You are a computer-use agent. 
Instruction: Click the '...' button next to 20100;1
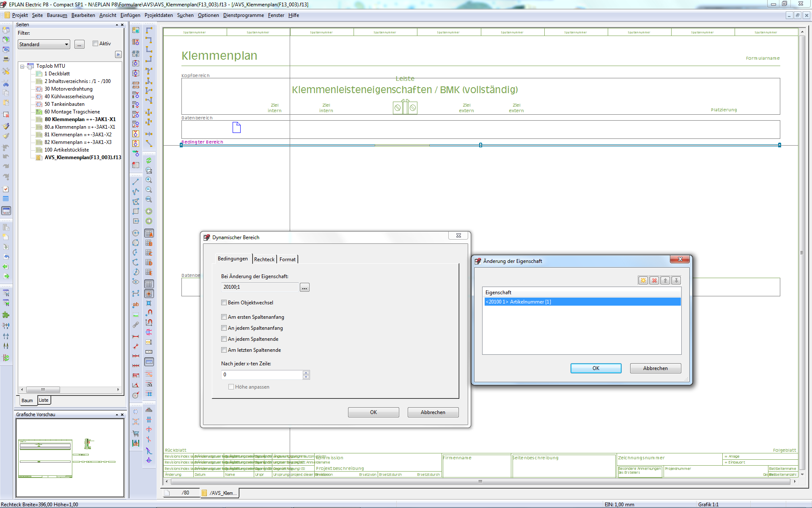[x=304, y=287]
